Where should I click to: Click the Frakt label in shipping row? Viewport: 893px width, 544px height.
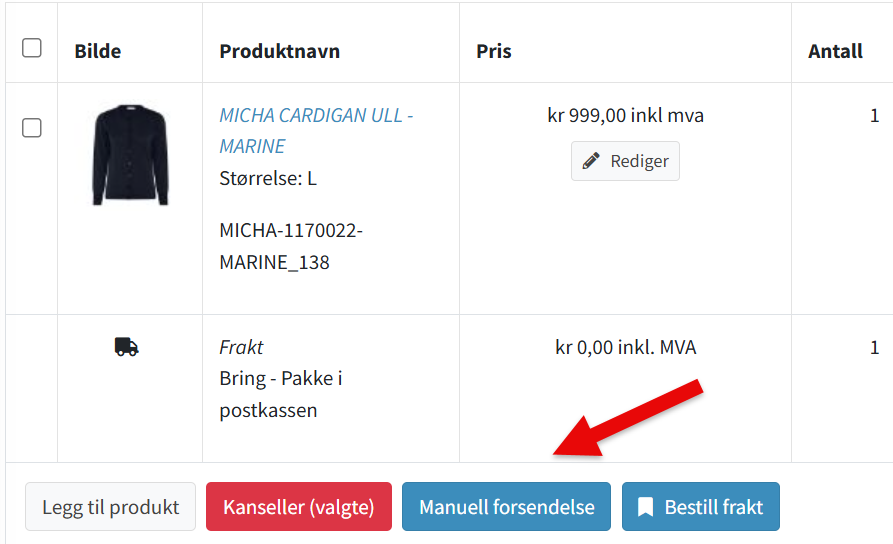pyautogui.click(x=242, y=348)
